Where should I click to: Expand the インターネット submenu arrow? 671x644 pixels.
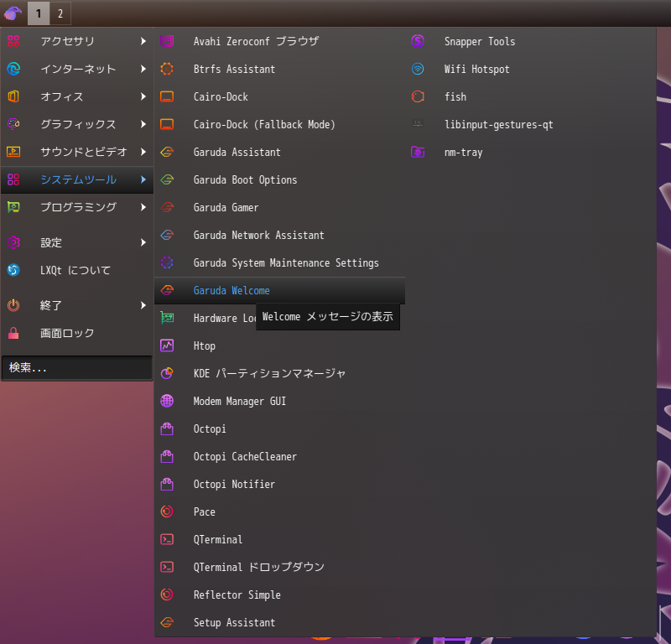[x=143, y=69]
